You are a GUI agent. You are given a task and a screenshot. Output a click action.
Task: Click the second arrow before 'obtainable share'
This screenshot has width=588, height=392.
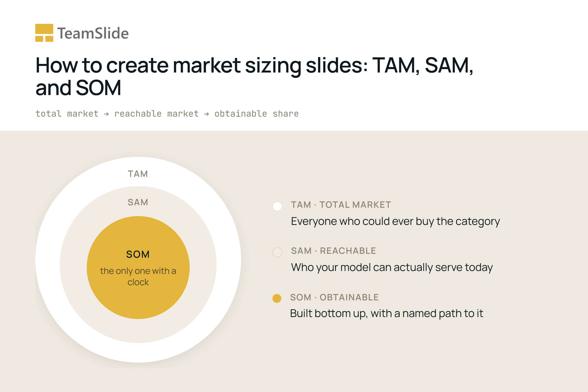click(x=207, y=114)
